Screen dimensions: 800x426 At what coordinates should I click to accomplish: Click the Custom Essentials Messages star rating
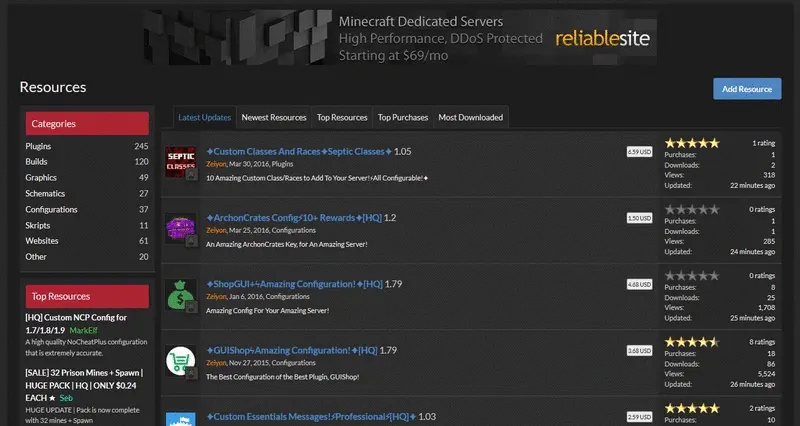tap(692, 408)
